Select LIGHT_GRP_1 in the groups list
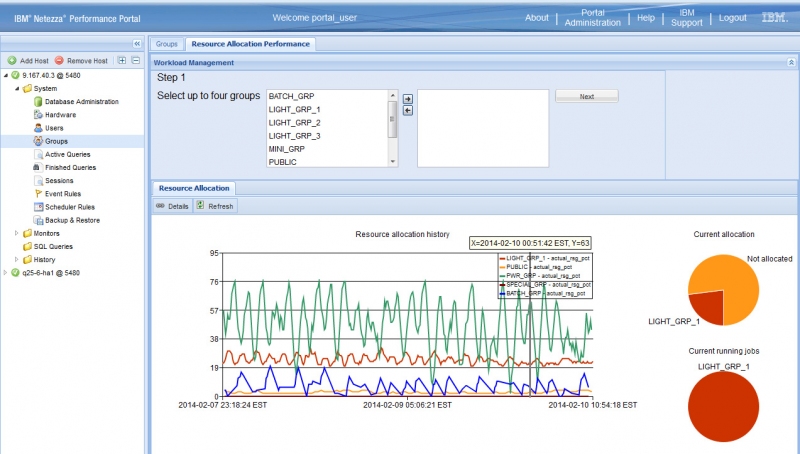800x454 pixels. [x=327, y=109]
